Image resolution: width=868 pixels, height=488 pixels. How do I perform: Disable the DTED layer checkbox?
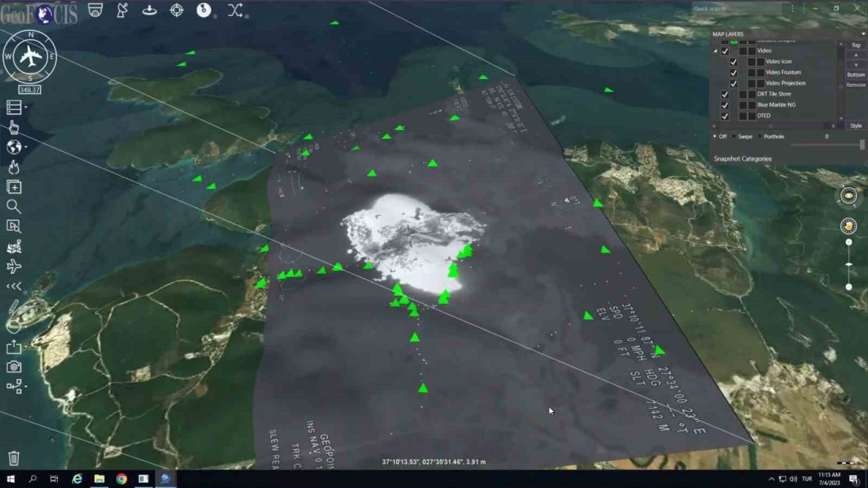pyautogui.click(x=724, y=116)
